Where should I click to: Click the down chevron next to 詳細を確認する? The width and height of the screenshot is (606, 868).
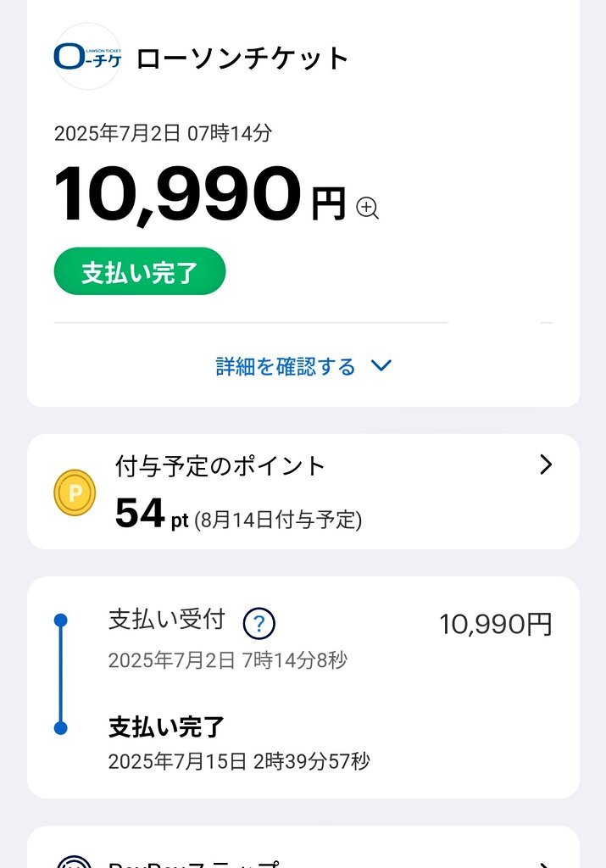[x=381, y=365]
